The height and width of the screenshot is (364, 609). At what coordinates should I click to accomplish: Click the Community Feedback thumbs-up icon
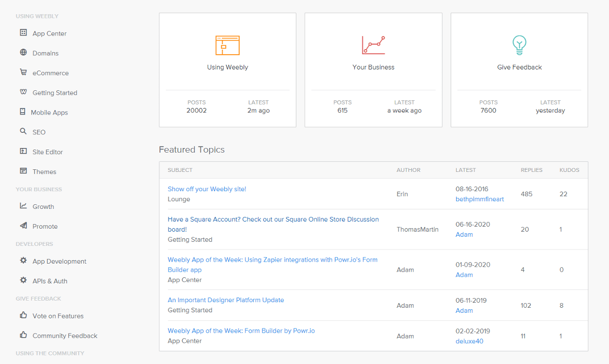coord(23,335)
